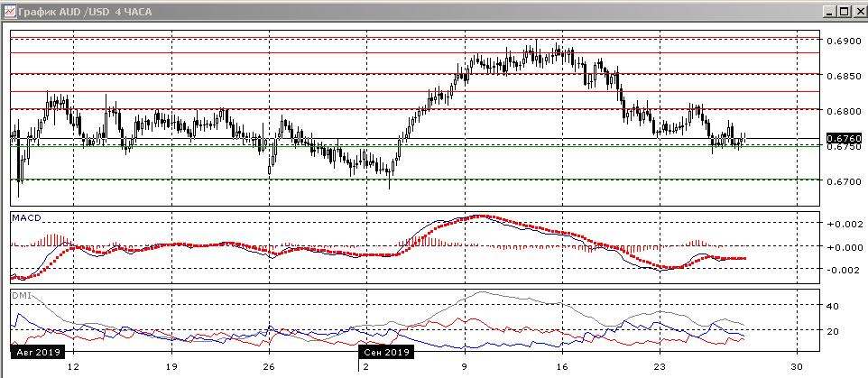This screenshot has width=868, height=378.
Task: Maximize the AUD/USD chart window
Action: click(844, 11)
